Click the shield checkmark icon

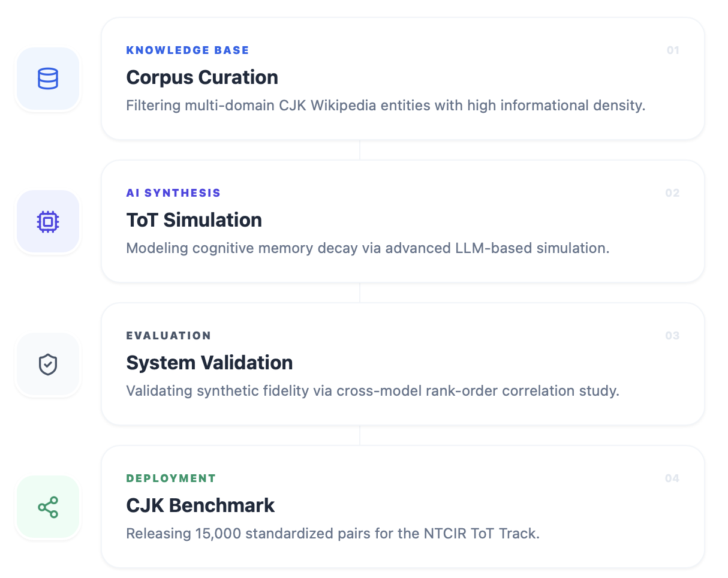coord(48,365)
